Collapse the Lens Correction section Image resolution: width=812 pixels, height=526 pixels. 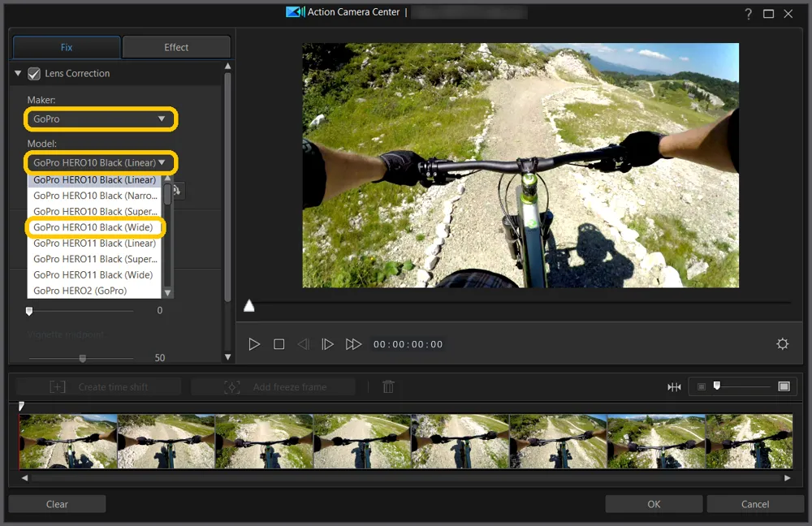click(x=18, y=74)
